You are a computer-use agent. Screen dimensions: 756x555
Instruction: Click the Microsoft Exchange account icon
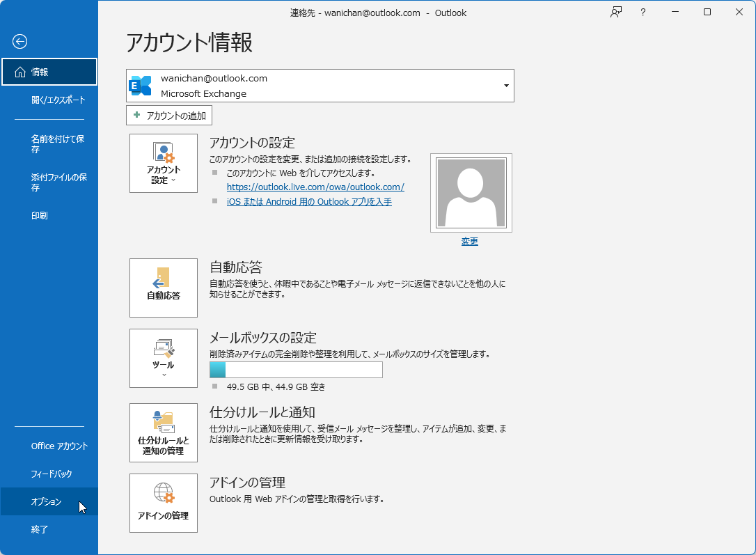coord(141,86)
